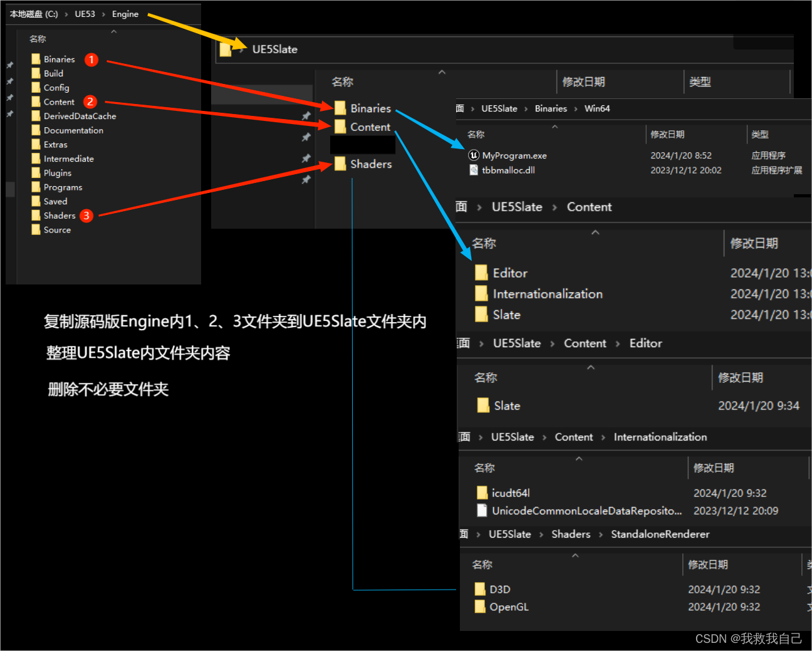Sort by 修改日期 in StandaloneRenderer window
The height and width of the screenshot is (651, 812).
coord(708,565)
